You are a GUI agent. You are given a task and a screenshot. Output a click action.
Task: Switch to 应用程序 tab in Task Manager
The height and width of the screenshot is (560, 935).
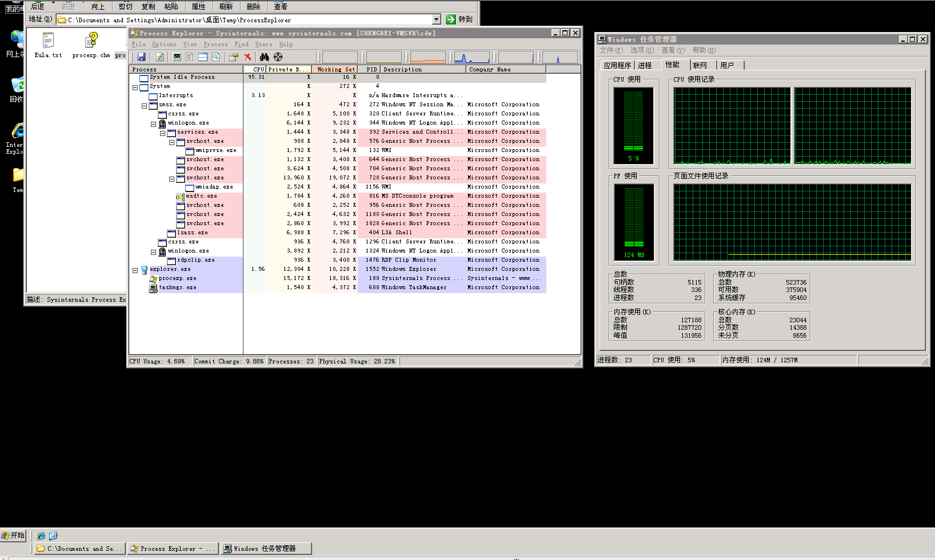click(x=617, y=66)
